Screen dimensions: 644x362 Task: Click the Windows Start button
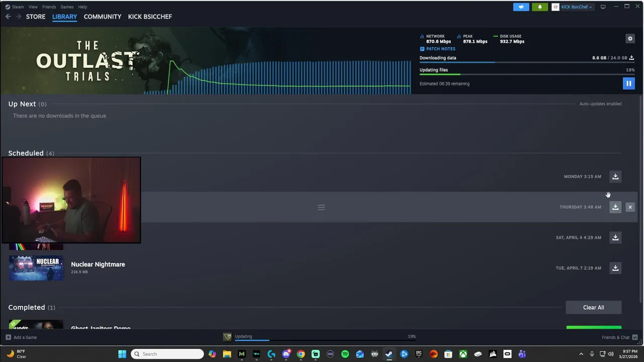pos(122,354)
